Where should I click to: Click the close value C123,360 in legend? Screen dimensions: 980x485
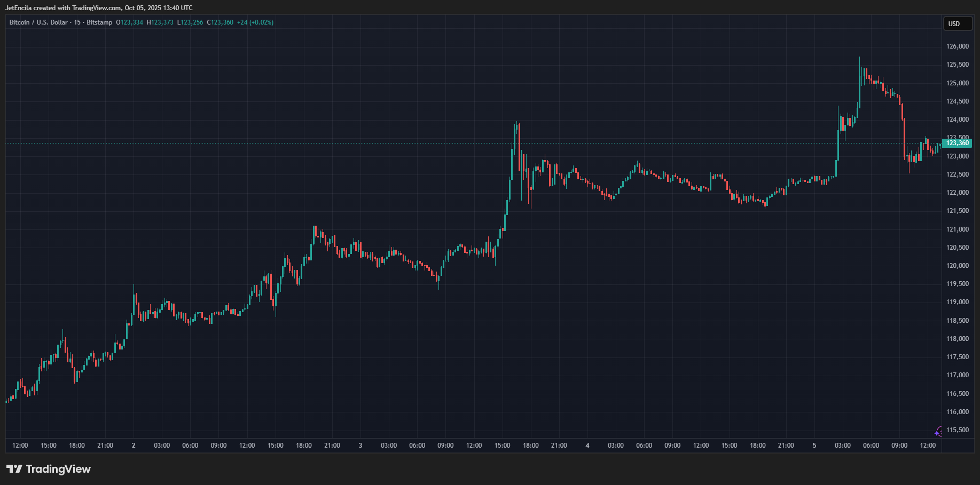(220, 22)
